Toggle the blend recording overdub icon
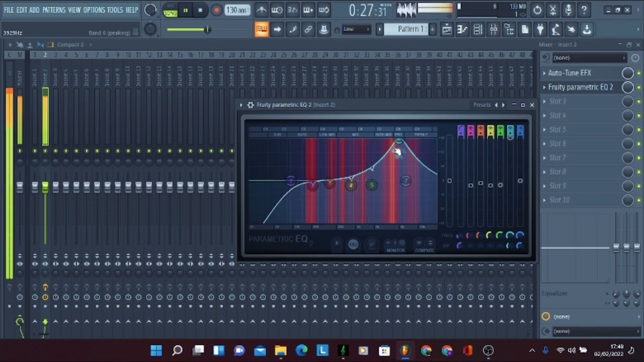 point(308,10)
